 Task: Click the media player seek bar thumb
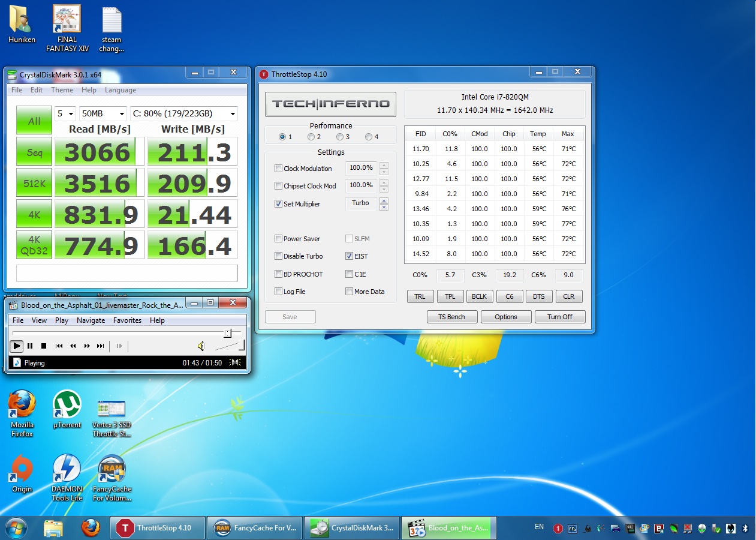[227, 333]
